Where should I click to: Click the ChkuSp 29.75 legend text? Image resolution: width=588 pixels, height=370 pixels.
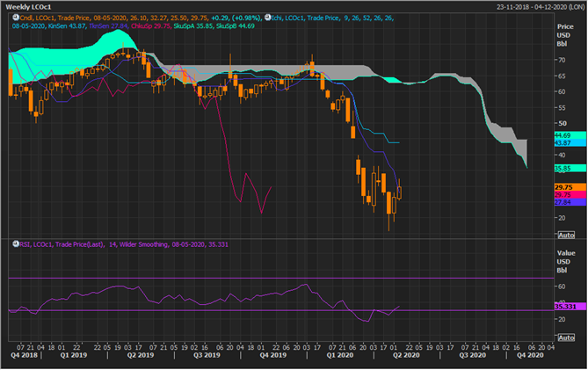pyautogui.click(x=151, y=25)
